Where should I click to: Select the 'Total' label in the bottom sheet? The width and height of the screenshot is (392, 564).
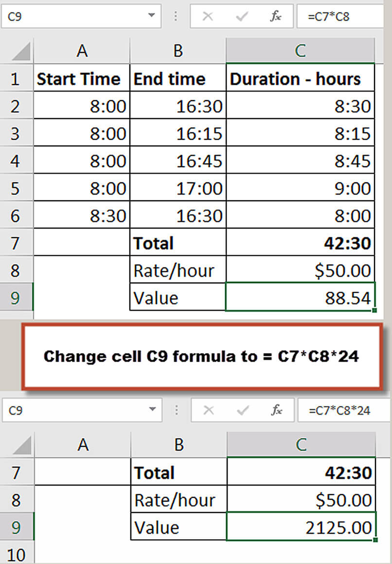point(179,472)
